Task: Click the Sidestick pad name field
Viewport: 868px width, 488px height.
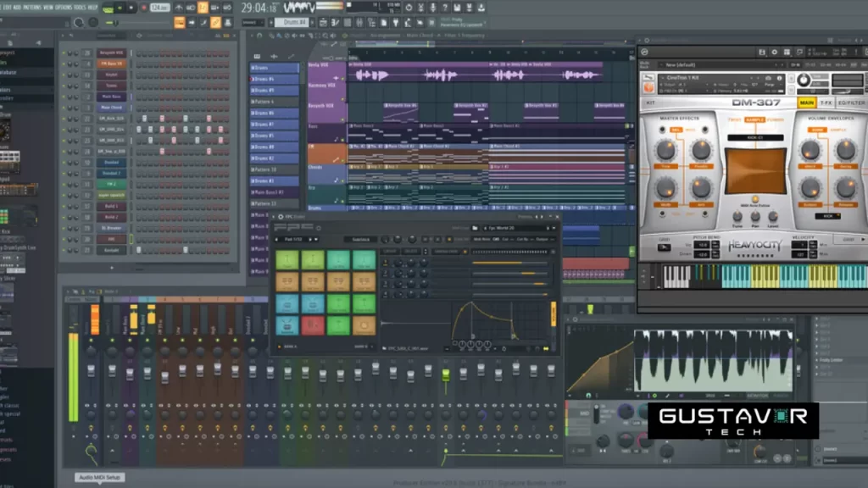Action: pyautogui.click(x=361, y=240)
